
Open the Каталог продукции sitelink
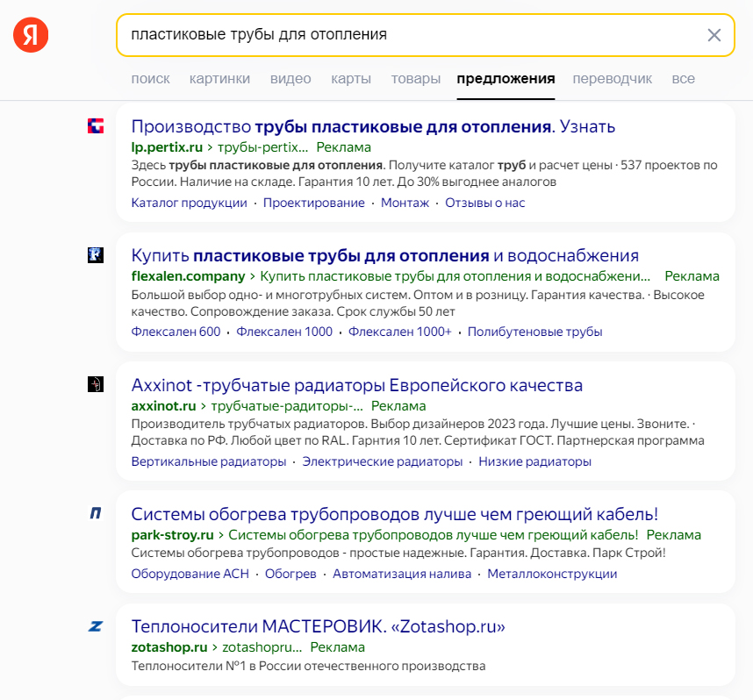(189, 203)
